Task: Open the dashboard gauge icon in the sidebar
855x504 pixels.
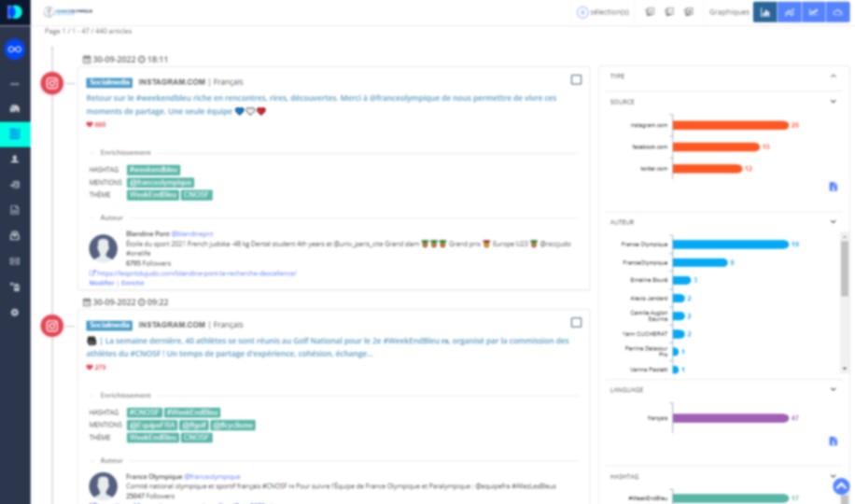Action: tap(14, 109)
